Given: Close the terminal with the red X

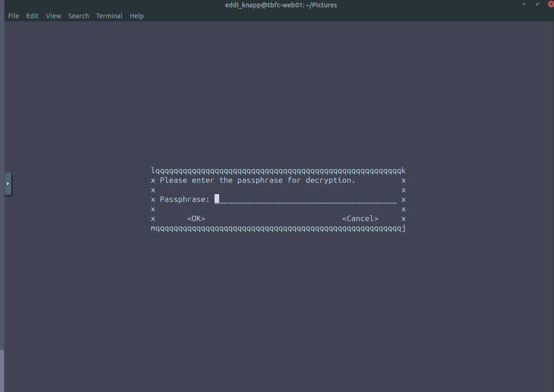Looking at the screenshot, I should 550,5.
